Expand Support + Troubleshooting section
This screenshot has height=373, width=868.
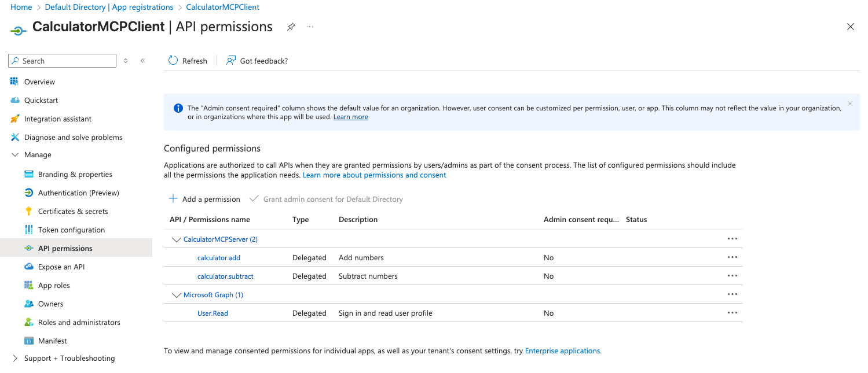click(15, 359)
